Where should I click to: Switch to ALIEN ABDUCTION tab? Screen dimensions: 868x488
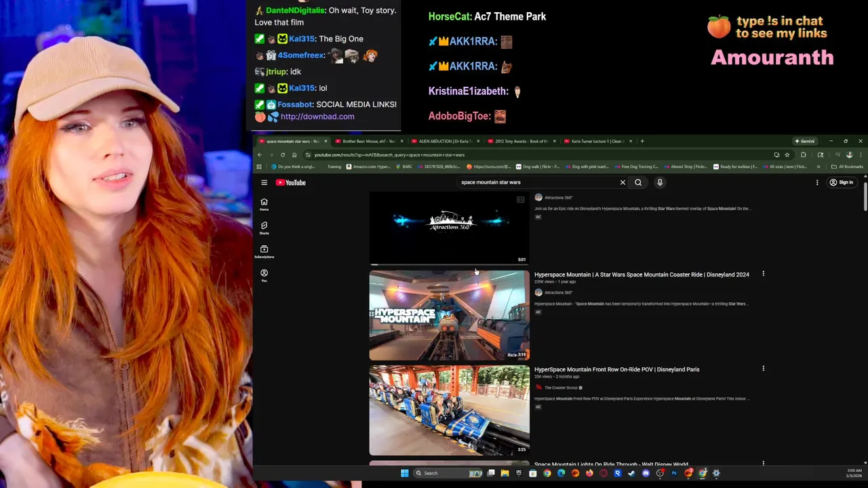(445, 141)
